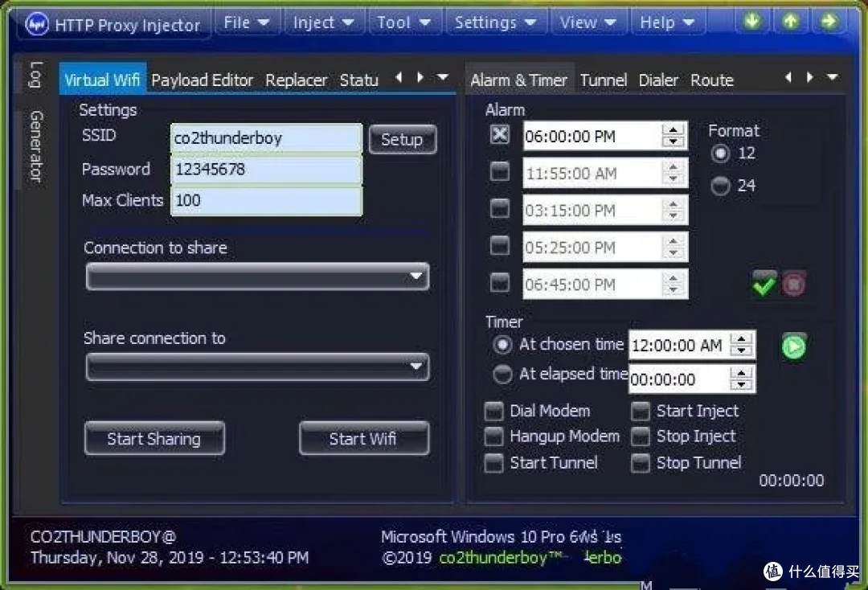Screen dimensions: 868x590
Task: Switch to the Replacer tab
Action: click(x=296, y=80)
